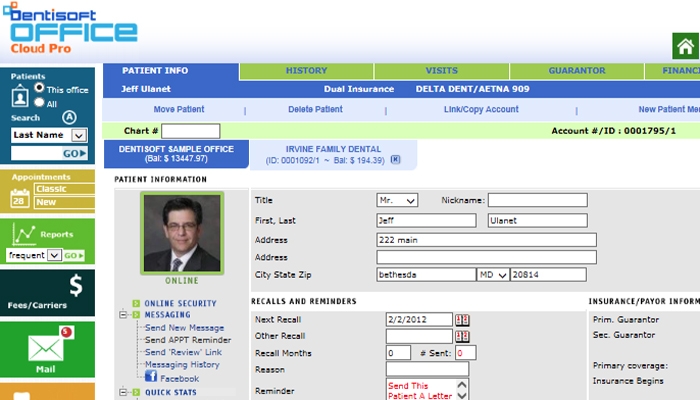View the mail notification badge

coord(67,332)
